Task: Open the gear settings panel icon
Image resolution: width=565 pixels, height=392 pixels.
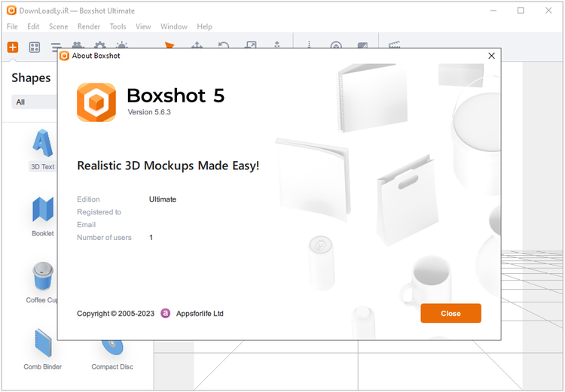Action: (99, 45)
